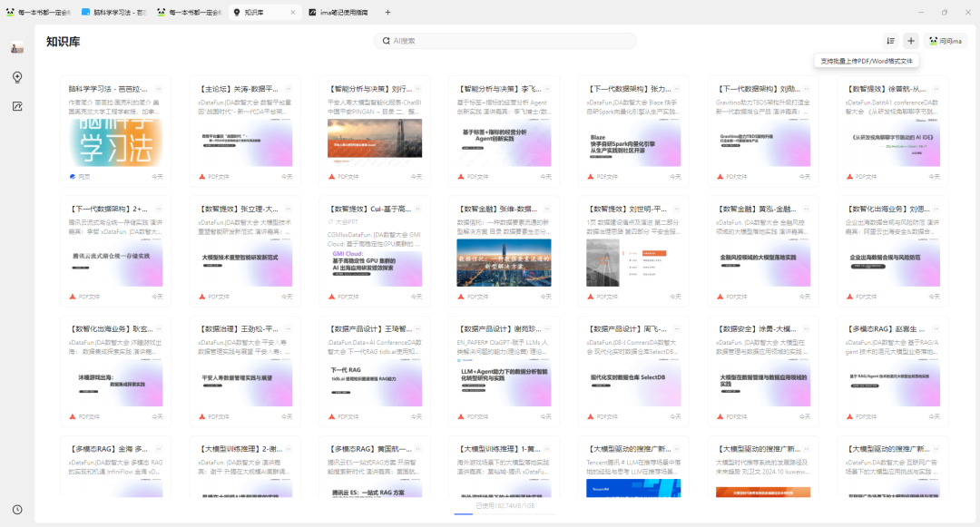Screen dimensions: 980x527
Task: Open more options on 【多模态RAG】金海 card
Action: (159, 448)
